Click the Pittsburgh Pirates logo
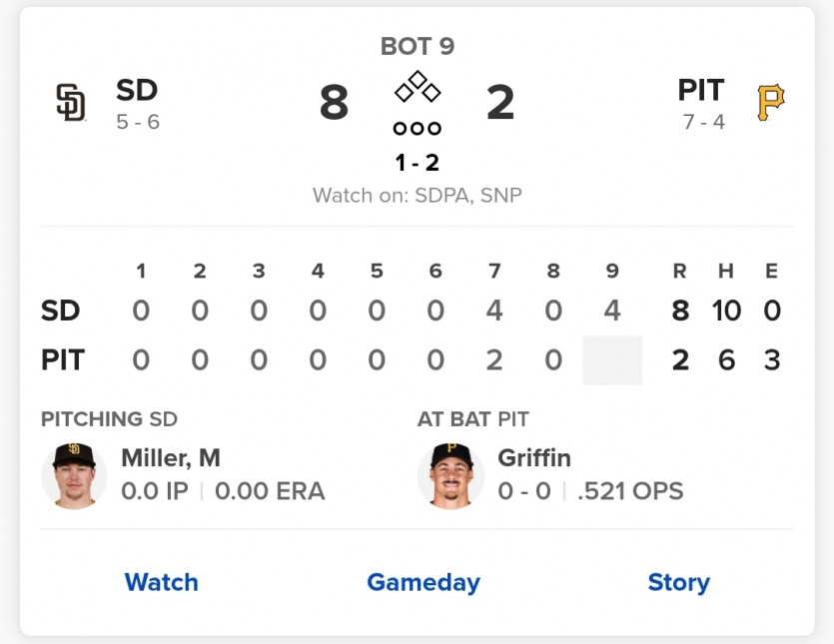Image resolution: width=834 pixels, height=644 pixels. (769, 103)
